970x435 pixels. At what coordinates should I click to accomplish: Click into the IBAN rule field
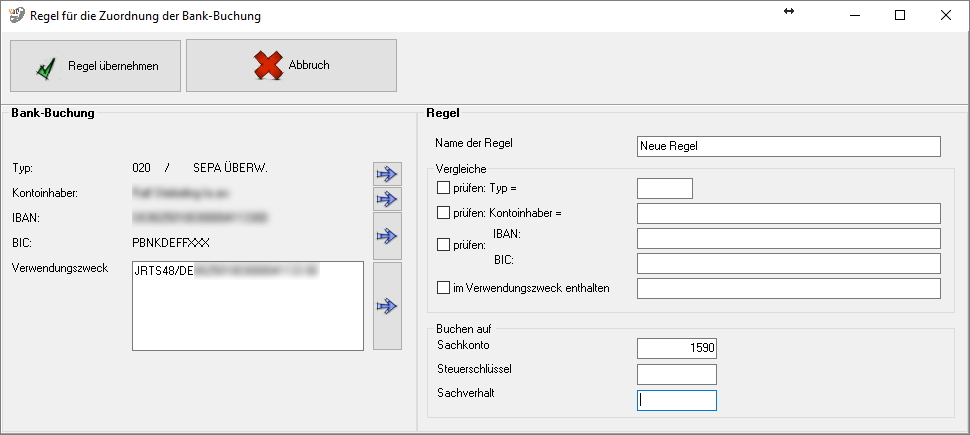(x=788, y=238)
